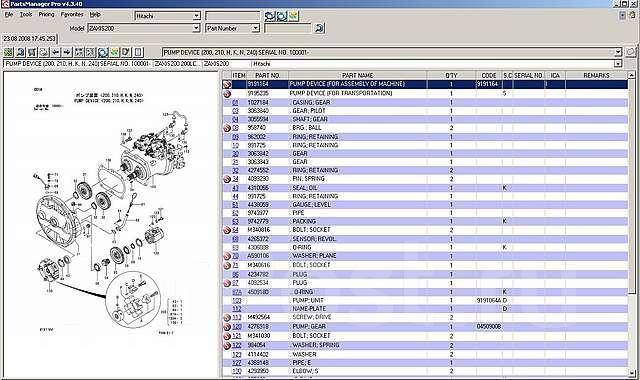Click item link 43 for SEAL; OIL
Viewport: 640px width, 380px height.
tap(235, 188)
